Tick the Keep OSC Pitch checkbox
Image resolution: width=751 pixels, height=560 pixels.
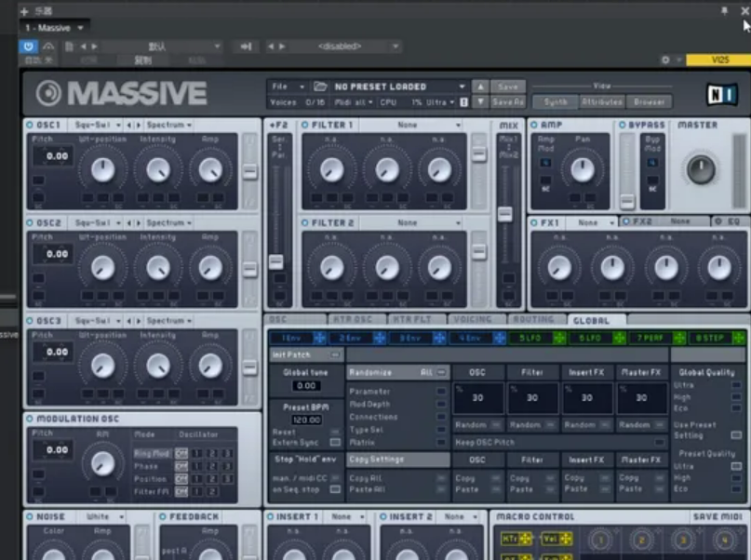(660, 442)
